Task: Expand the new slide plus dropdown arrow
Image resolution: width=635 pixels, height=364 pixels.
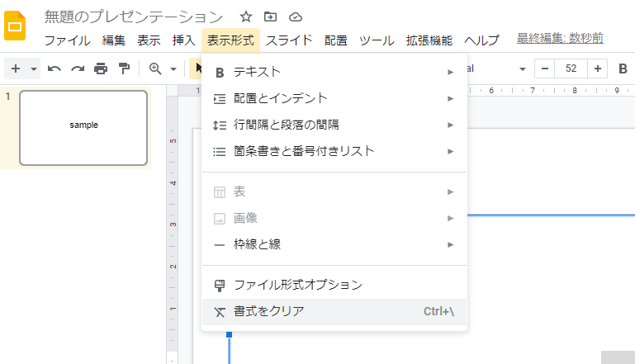Action: click(34, 69)
